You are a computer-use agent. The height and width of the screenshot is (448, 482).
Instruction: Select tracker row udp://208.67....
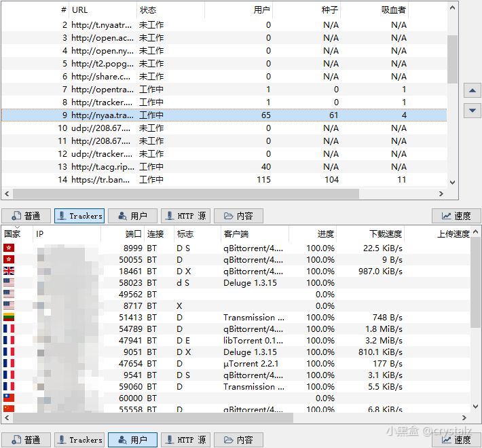coord(224,128)
